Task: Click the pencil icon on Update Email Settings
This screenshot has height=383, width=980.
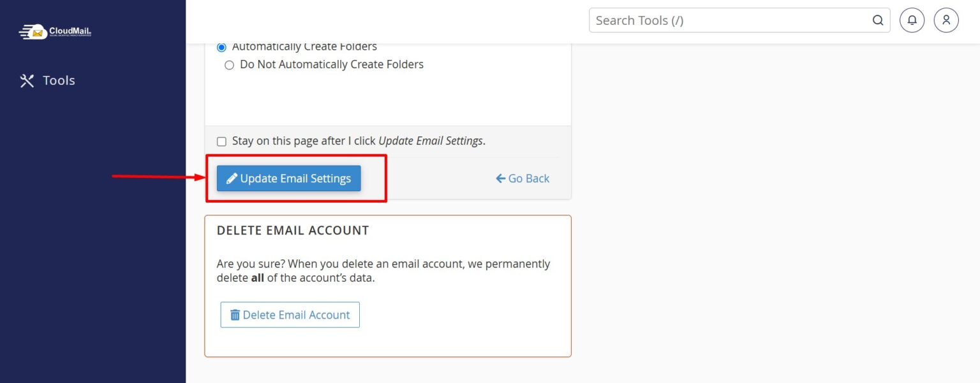Action: pyautogui.click(x=232, y=178)
